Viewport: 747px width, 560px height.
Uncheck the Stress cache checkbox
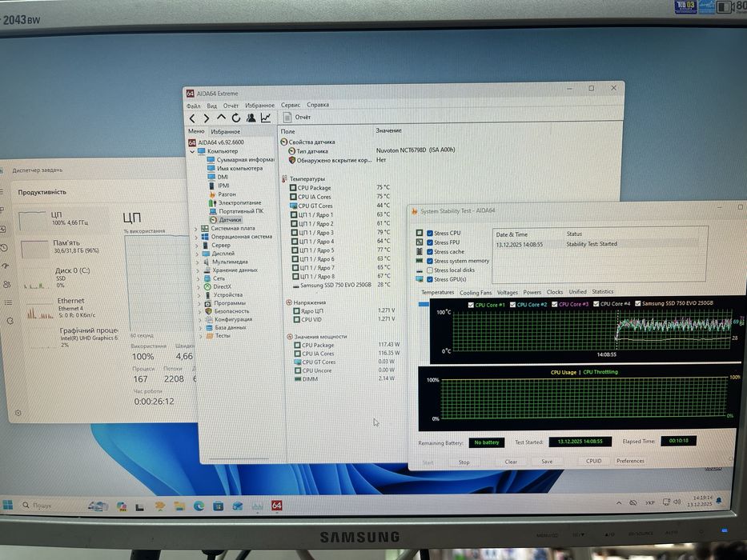click(430, 252)
